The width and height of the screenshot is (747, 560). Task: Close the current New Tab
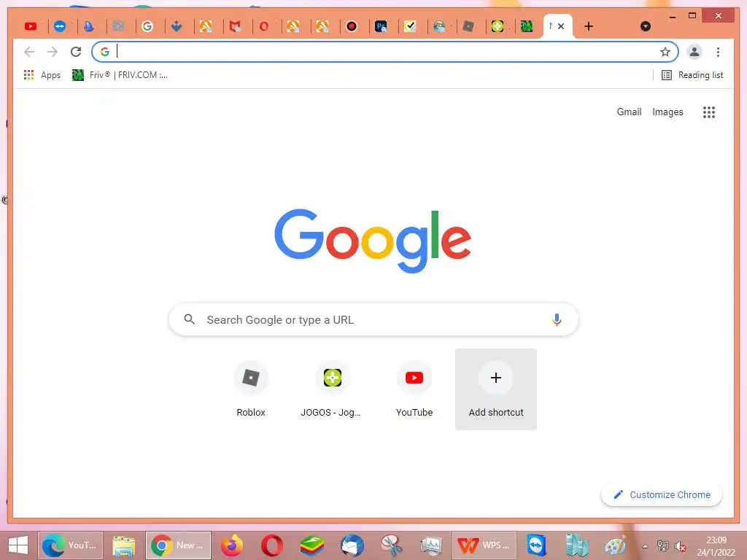tap(561, 27)
